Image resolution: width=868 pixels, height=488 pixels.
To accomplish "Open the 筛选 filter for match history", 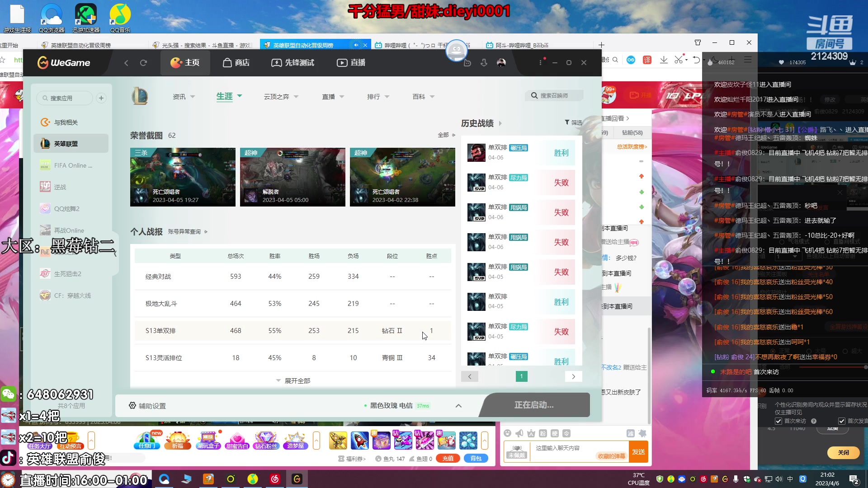I will click(573, 122).
